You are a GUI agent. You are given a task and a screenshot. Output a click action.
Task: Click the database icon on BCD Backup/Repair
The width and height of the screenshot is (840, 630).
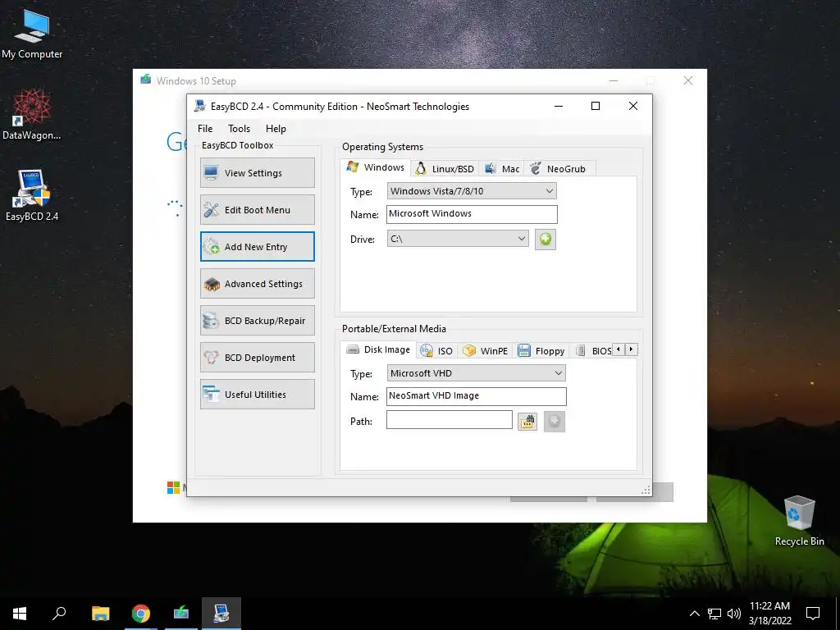[x=211, y=321]
